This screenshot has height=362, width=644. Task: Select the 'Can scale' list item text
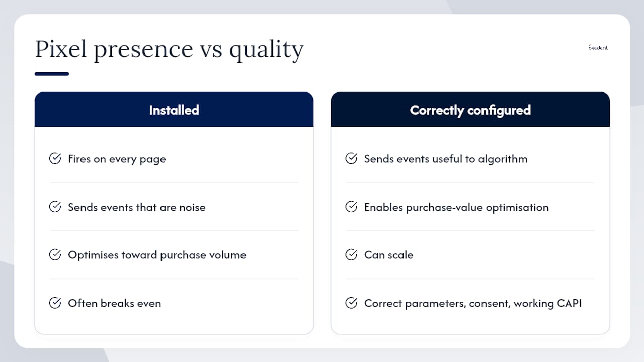388,255
